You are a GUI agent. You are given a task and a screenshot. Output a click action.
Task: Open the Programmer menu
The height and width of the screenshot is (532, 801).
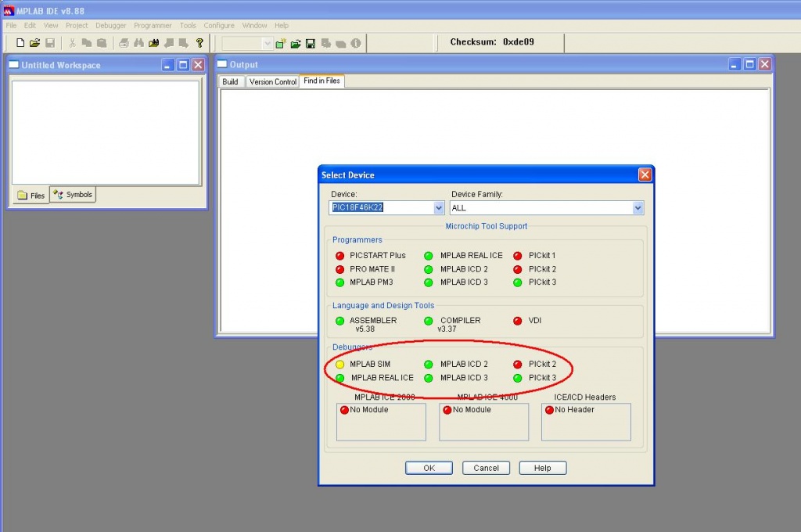[153, 26]
